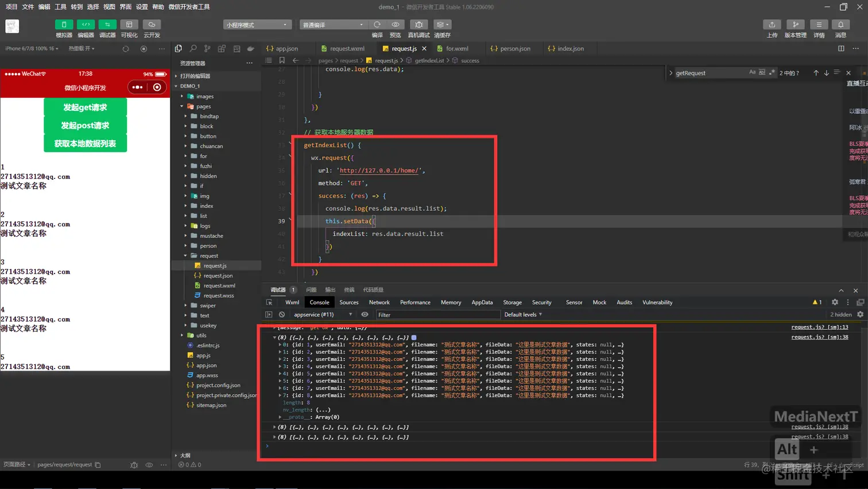Switch to the Wxml devtools tab
This screenshot has width=868, height=489.
coord(292,302)
